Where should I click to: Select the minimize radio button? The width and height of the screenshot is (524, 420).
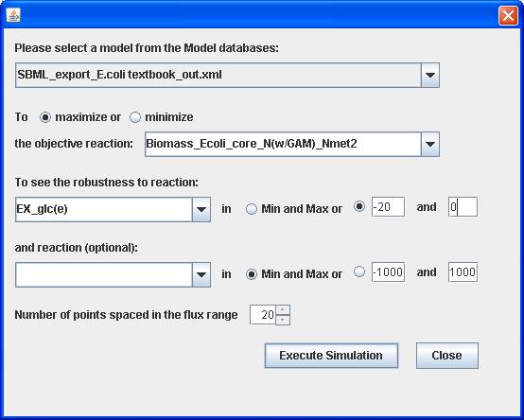pos(135,117)
